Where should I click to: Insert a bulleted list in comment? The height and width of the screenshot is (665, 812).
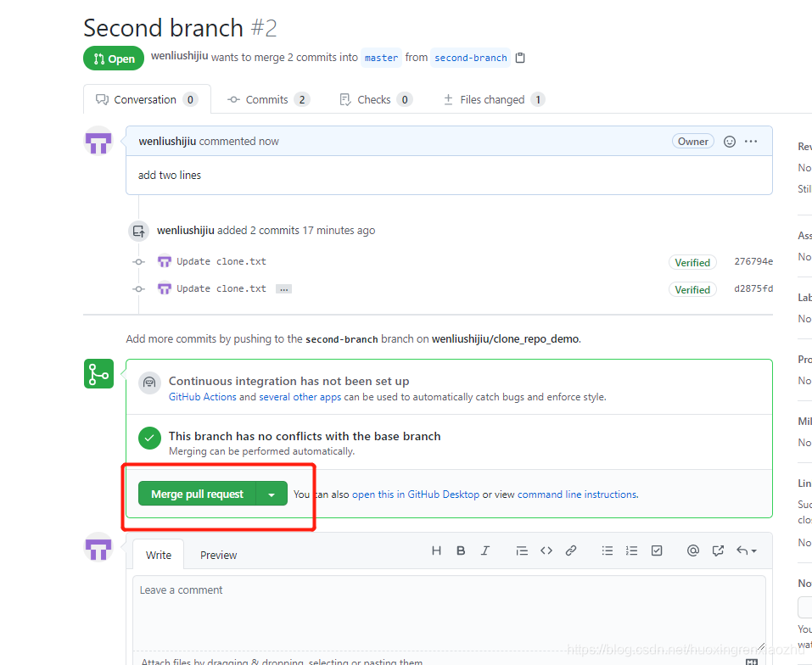[x=608, y=550]
